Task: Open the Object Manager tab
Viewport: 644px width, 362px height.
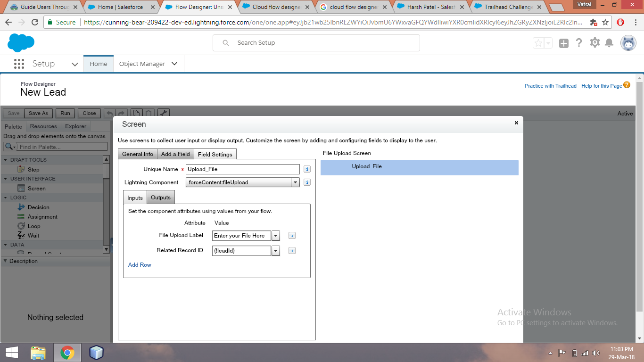Action: pos(142,64)
